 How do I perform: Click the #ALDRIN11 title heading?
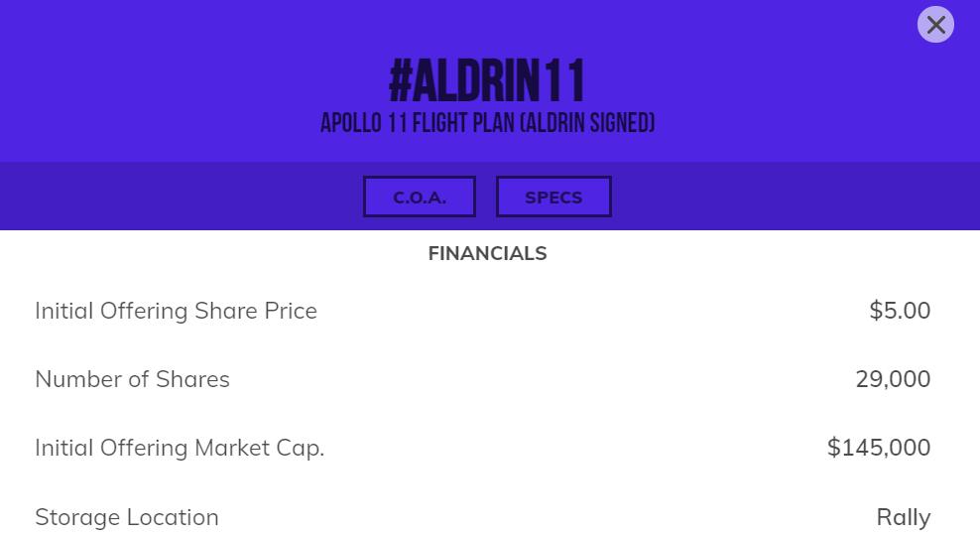[488, 81]
